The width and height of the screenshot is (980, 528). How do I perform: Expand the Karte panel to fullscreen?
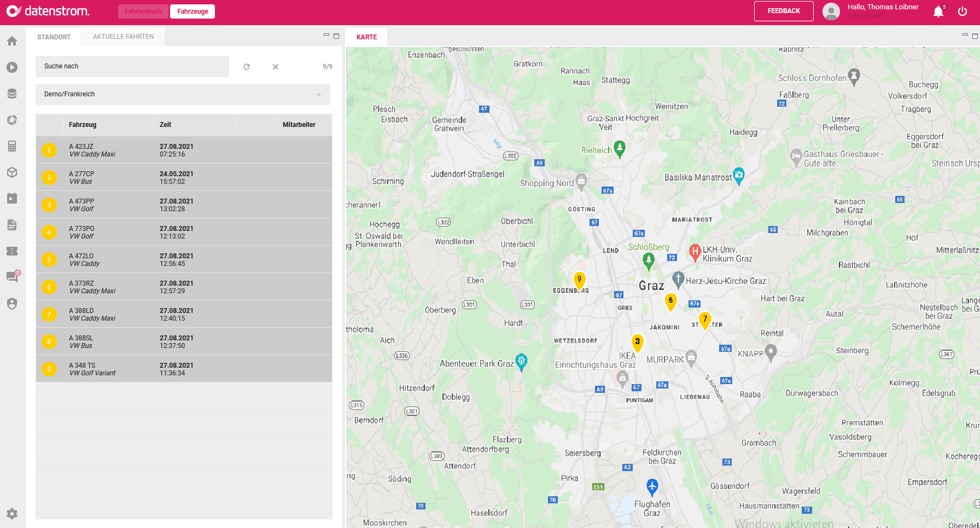974,34
